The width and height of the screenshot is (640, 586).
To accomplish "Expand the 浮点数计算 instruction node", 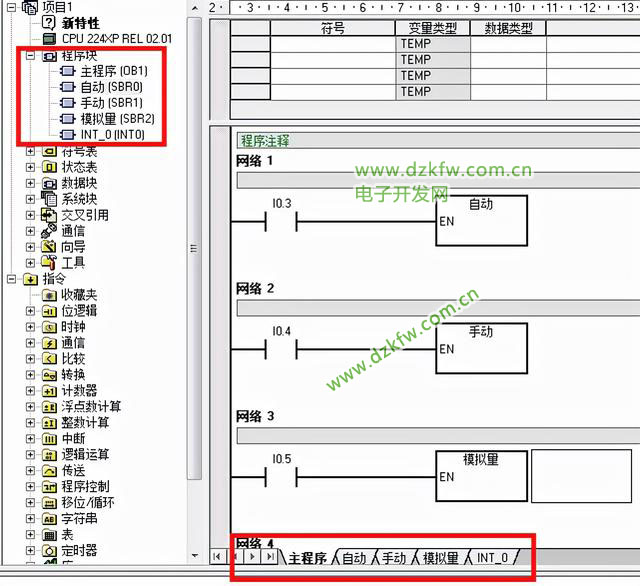I will coord(30,407).
